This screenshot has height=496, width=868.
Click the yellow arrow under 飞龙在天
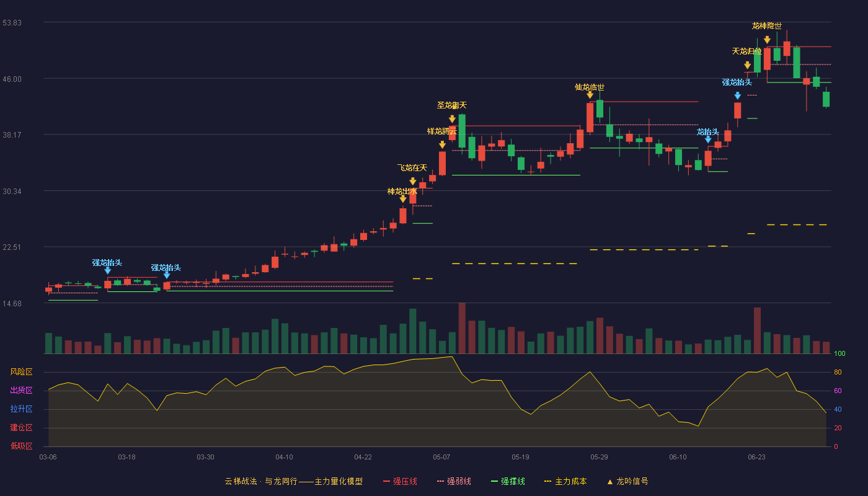[413, 182]
